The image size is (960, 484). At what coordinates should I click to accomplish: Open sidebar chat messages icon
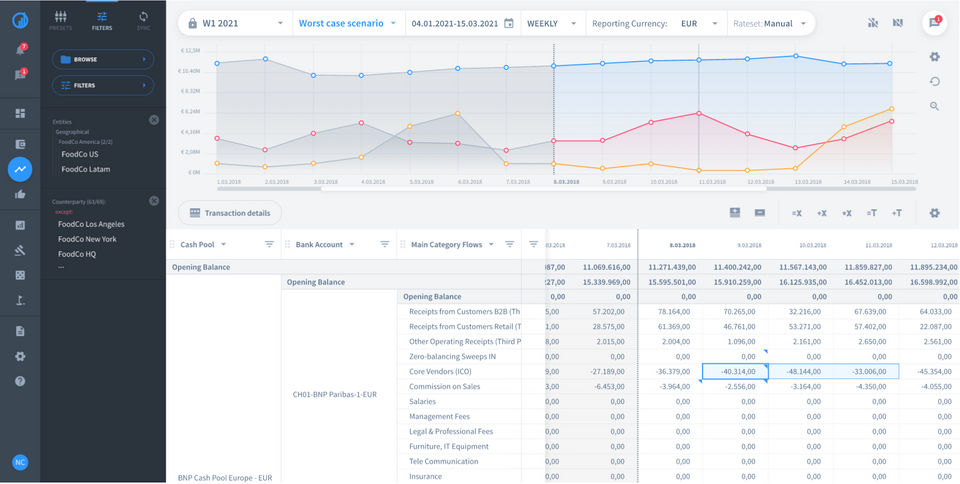click(20, 75)
